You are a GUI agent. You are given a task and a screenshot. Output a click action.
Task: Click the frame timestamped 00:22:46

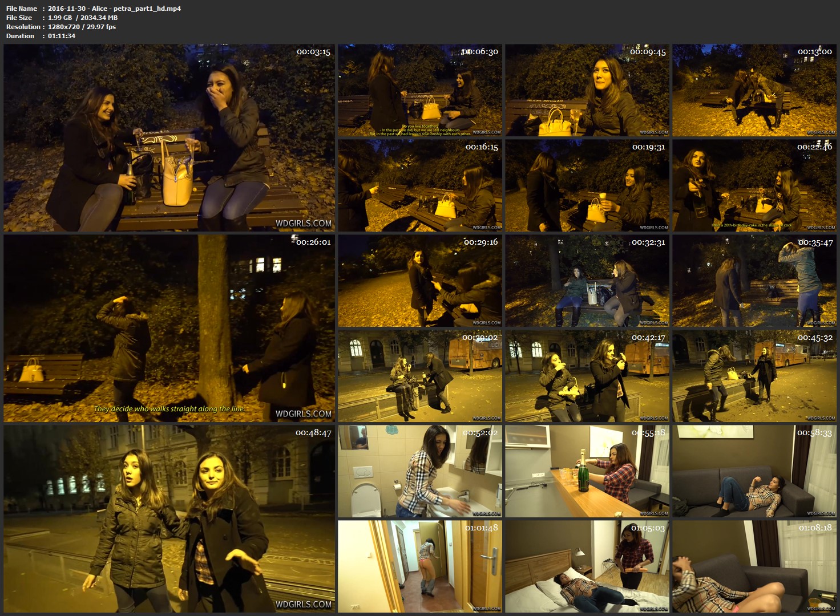[754, 185]
